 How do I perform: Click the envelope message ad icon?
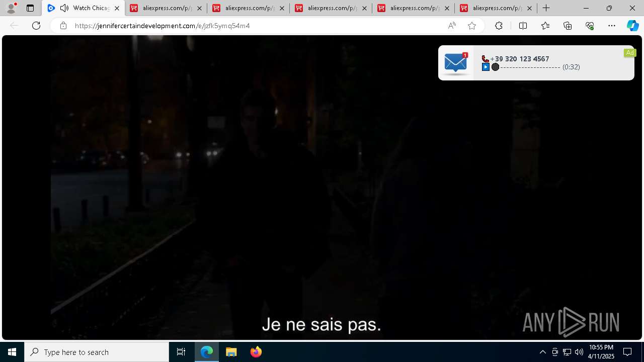pos(456,63)
